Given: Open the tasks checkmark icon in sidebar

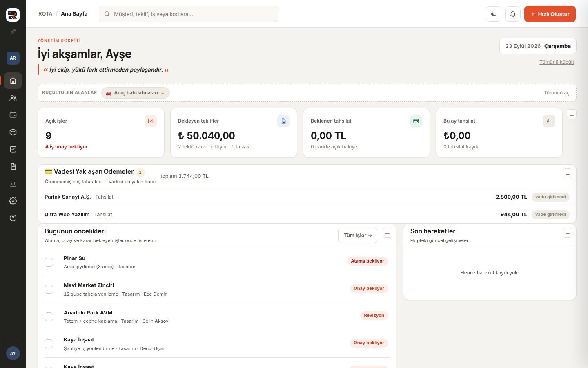Looking at the screenshot, I should pyautogui.click(x=13, y=149).
